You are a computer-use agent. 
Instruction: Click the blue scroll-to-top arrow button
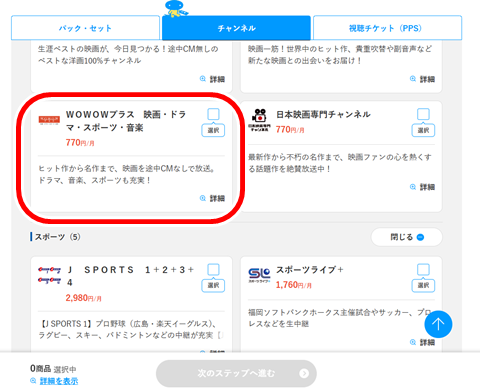click(x=438, y=324)
